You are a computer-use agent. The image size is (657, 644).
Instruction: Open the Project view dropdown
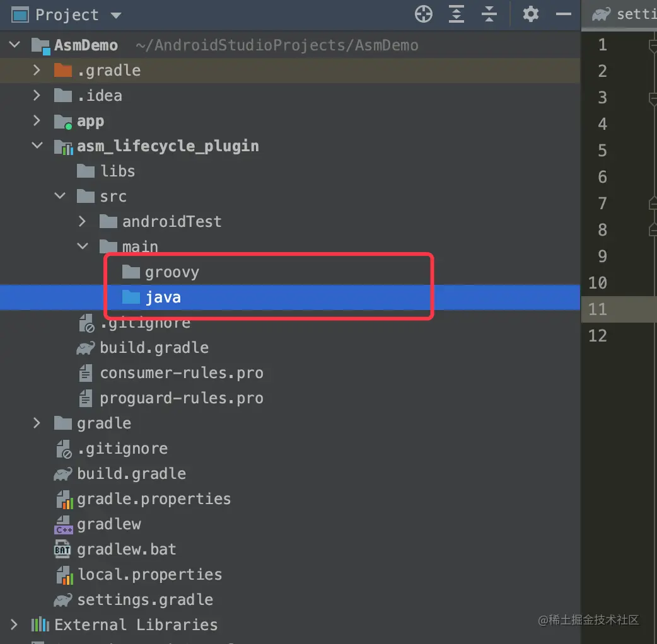(116, 16)
